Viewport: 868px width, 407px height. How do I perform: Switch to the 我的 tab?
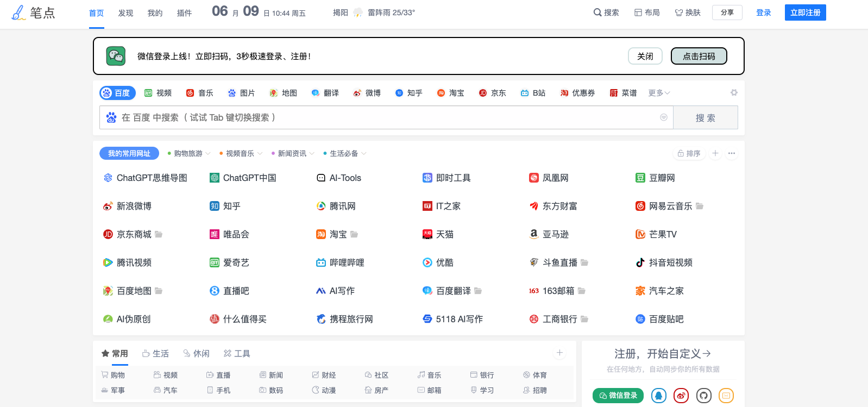click(x=155, y=12)
